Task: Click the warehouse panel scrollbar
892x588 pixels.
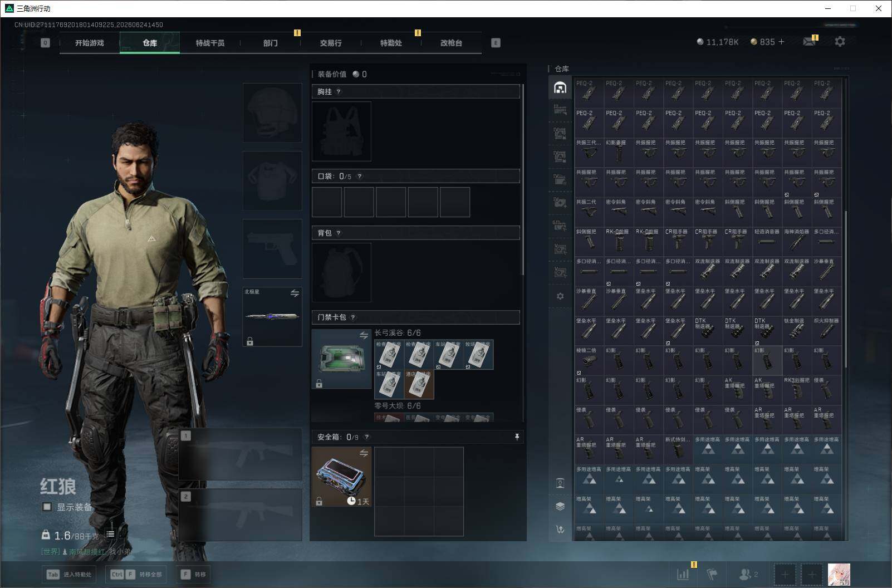Action: tap(846, 290)
